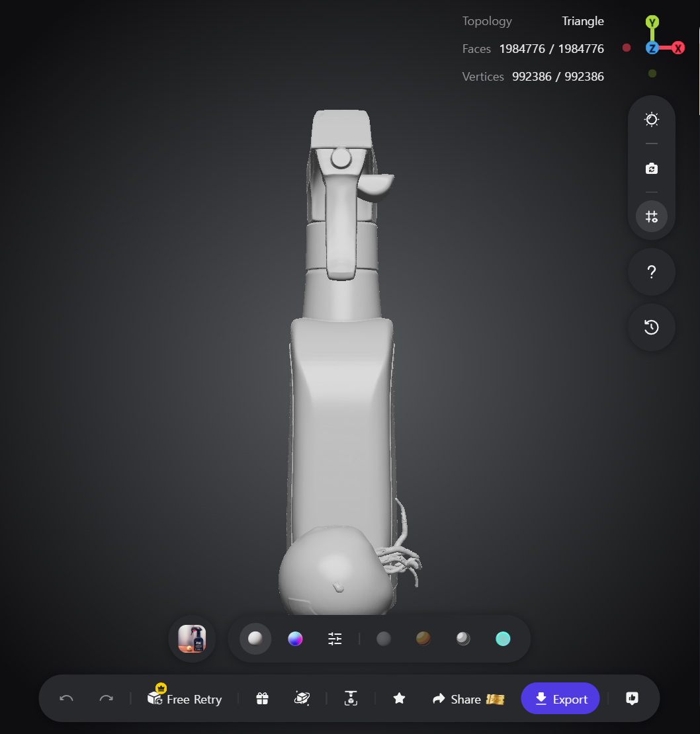Click the Share button
The width and height of the screenshot is (700, 734).
[x=468, y=699]
